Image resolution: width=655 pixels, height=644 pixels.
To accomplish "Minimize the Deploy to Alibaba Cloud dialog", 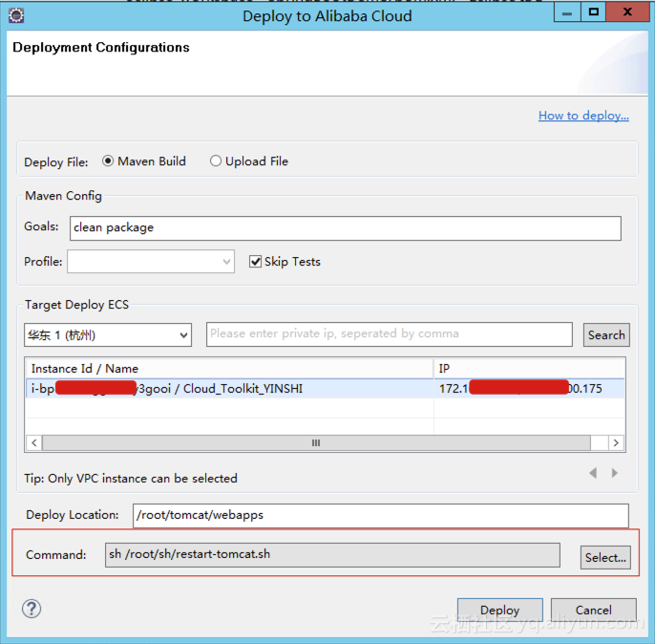I will coord(567,12).
